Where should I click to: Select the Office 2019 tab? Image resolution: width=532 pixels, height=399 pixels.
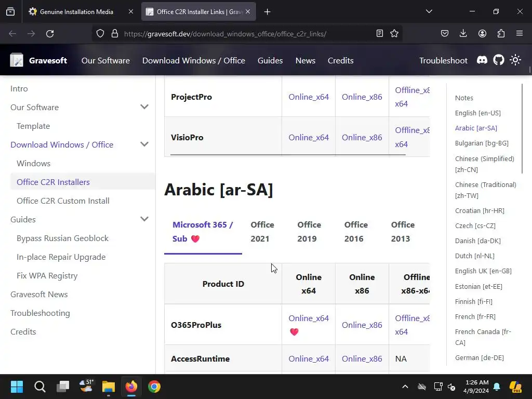(309, 232)
